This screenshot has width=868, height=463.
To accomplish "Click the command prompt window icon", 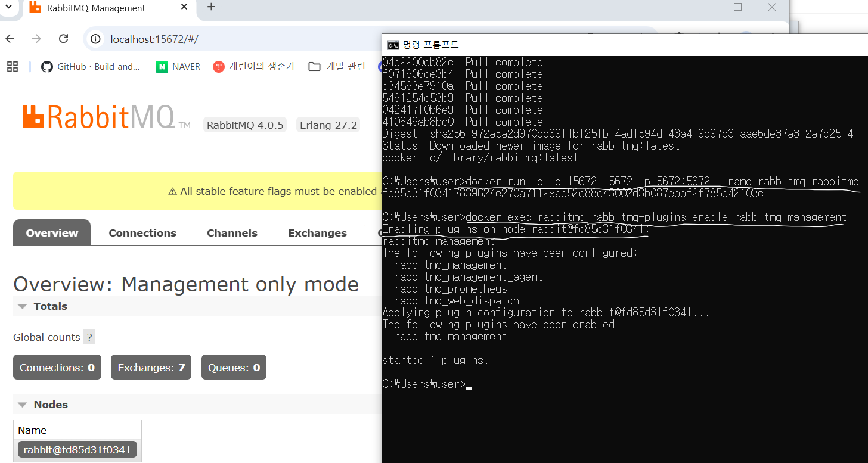I will coord(393,45).
